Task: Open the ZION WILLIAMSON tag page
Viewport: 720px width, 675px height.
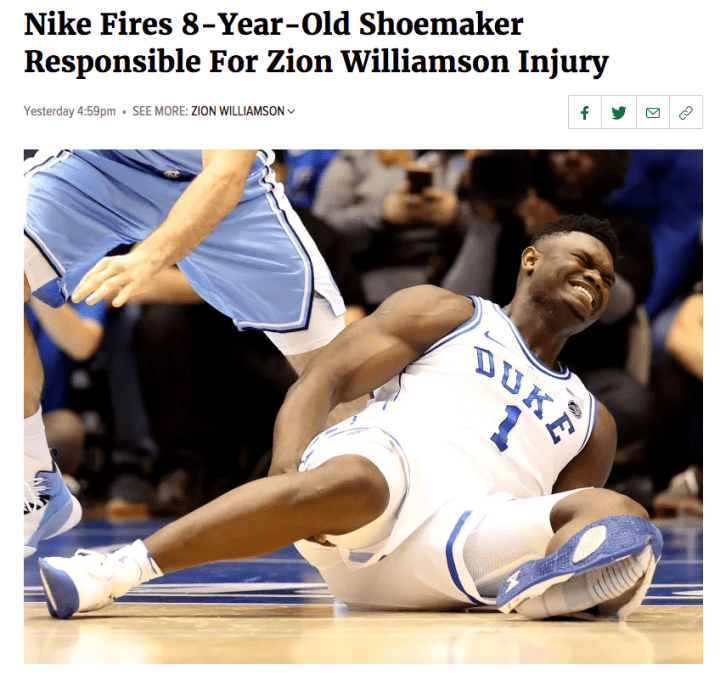Action: (x=238, y=112)
